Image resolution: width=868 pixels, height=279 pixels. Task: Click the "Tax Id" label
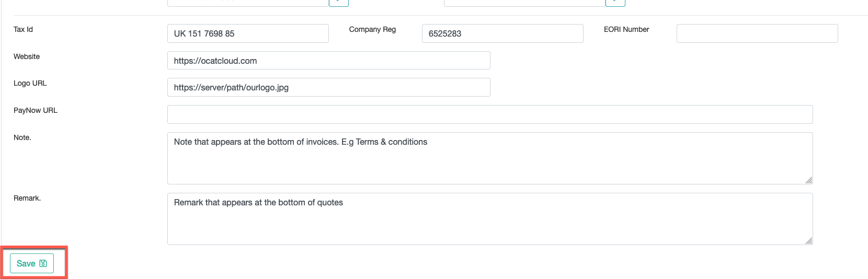tap(23, 29)
